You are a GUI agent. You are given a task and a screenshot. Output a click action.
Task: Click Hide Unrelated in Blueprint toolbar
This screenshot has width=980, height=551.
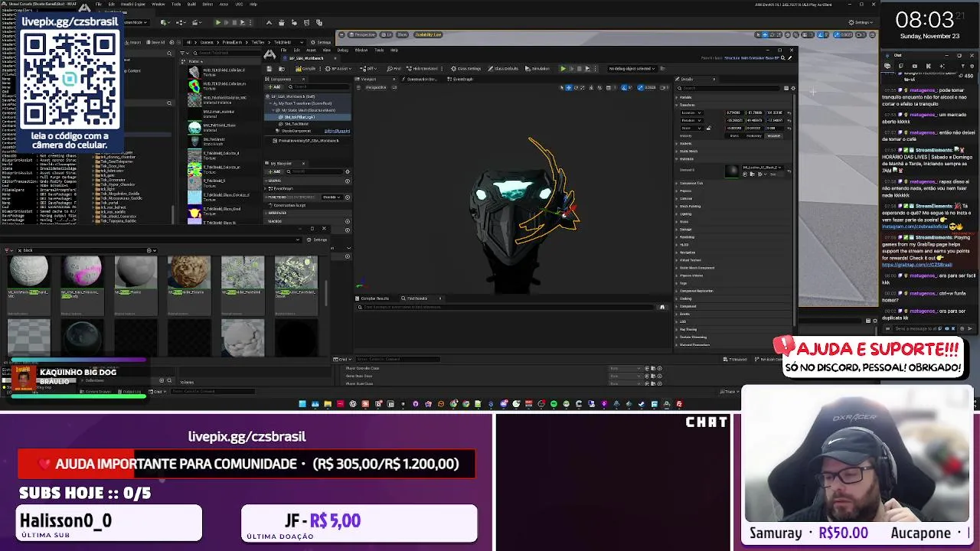[422, 69]
